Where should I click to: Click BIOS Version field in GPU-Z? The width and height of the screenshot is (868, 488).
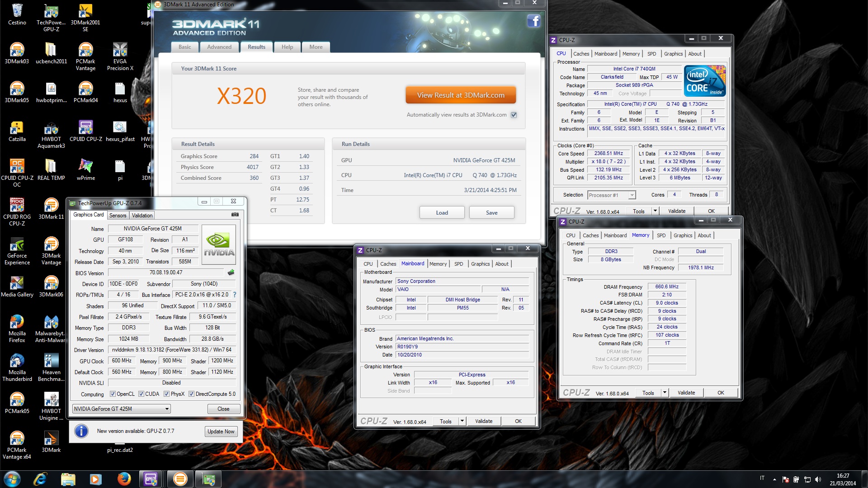[x=166, y=273]
